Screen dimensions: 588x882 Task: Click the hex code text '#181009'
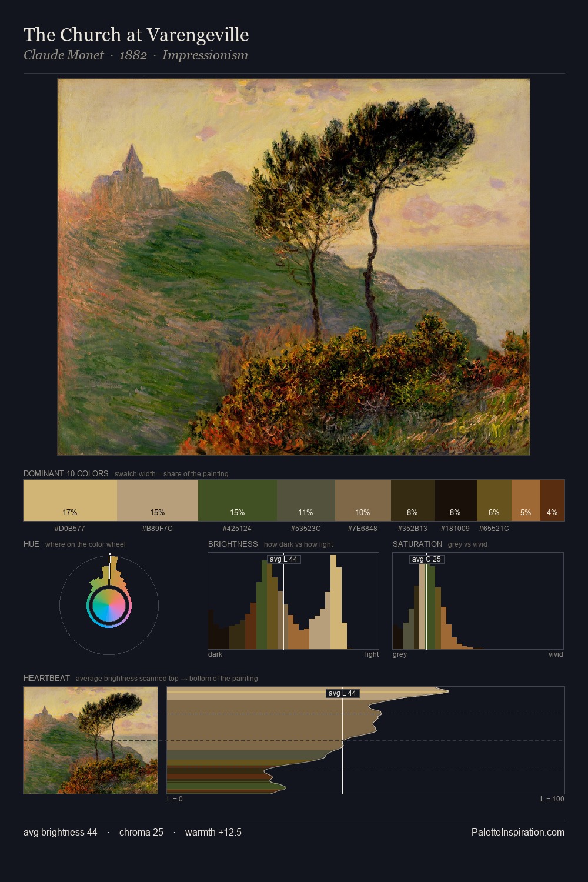point(455,528)
